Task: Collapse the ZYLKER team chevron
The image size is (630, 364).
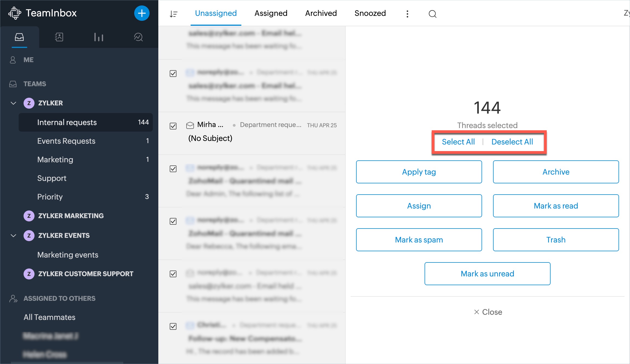Action: tap(13, 103)
